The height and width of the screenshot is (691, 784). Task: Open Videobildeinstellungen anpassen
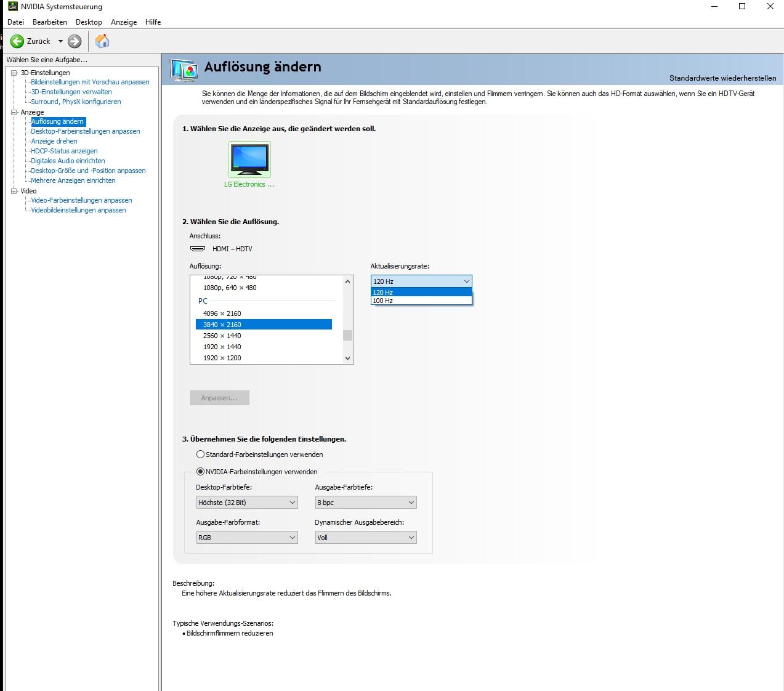pos(78,210)
